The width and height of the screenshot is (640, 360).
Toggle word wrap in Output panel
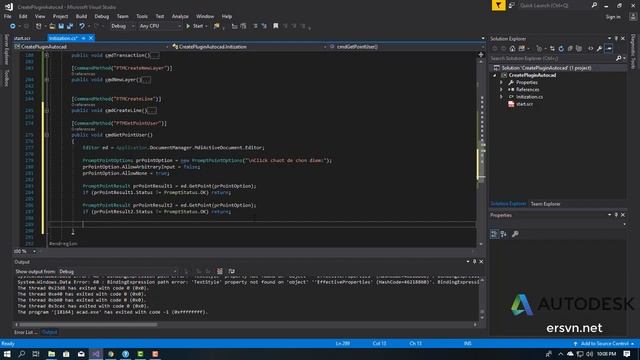[231, 271]
